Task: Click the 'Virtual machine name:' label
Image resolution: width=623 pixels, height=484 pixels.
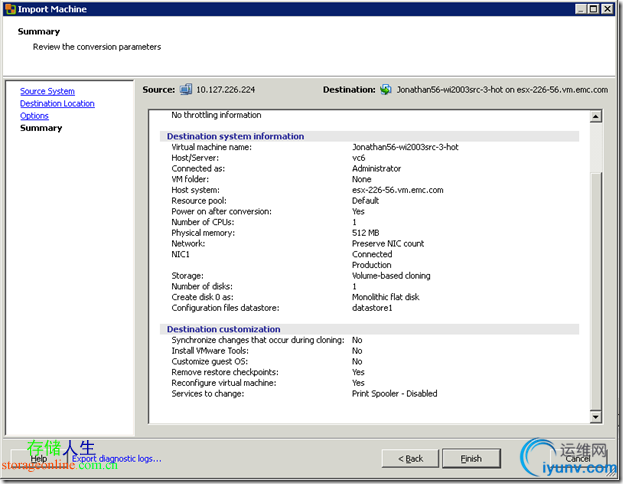Action: pos(211,147)
